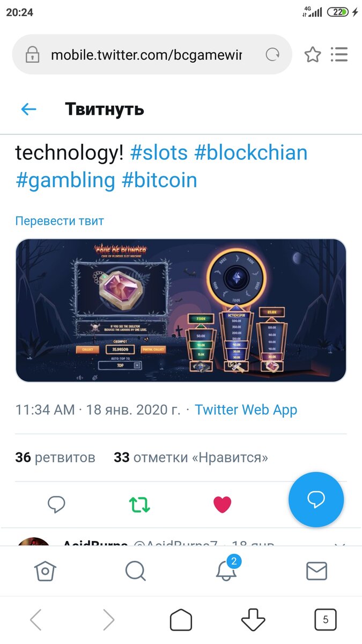Open notifications bell with badge 2
Screen dimensions: 362x644
point(227,569)
